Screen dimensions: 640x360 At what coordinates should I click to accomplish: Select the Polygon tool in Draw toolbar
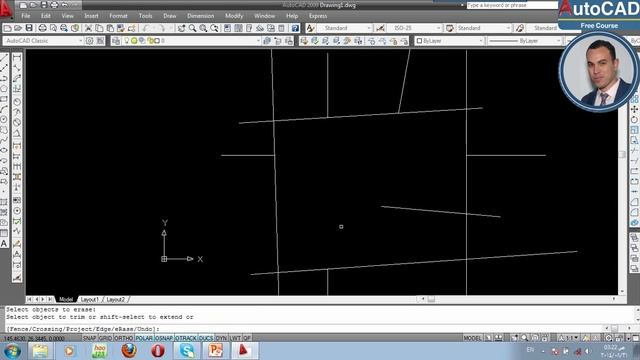[x=4, y=89]
